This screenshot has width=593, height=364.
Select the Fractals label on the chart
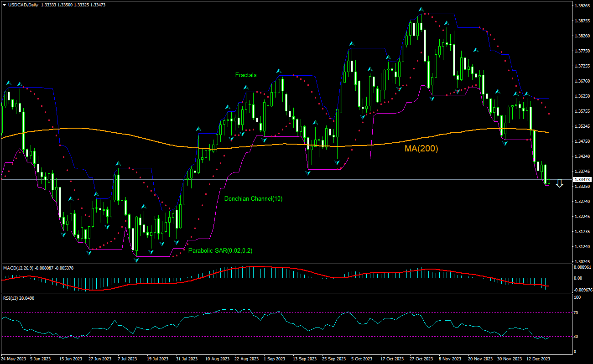pos(245,75)
